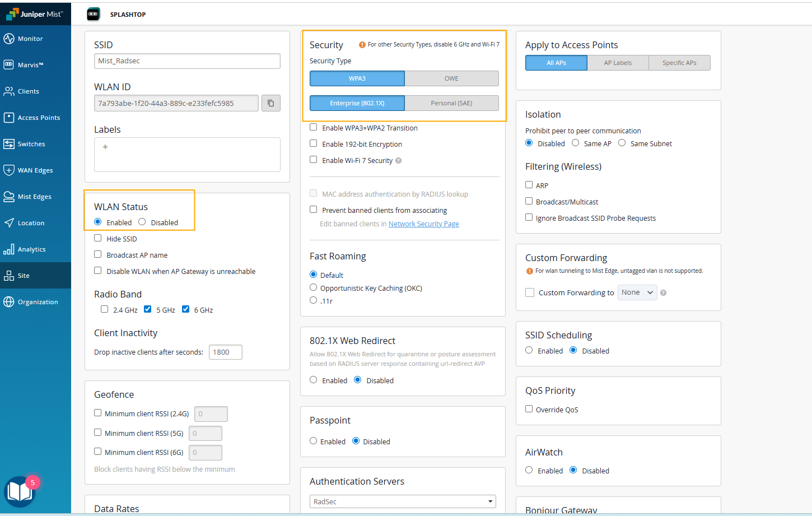Uncheck the 5 GHz radio band
The width and height of the screenshot is (812, 516).
click(148, 309)
